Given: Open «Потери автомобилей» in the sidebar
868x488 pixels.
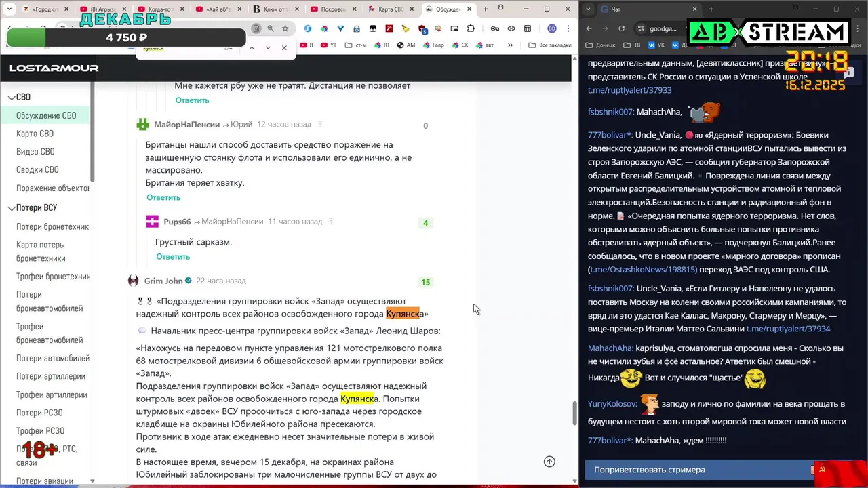Looking at the screenshot, I should coord(53,358).
